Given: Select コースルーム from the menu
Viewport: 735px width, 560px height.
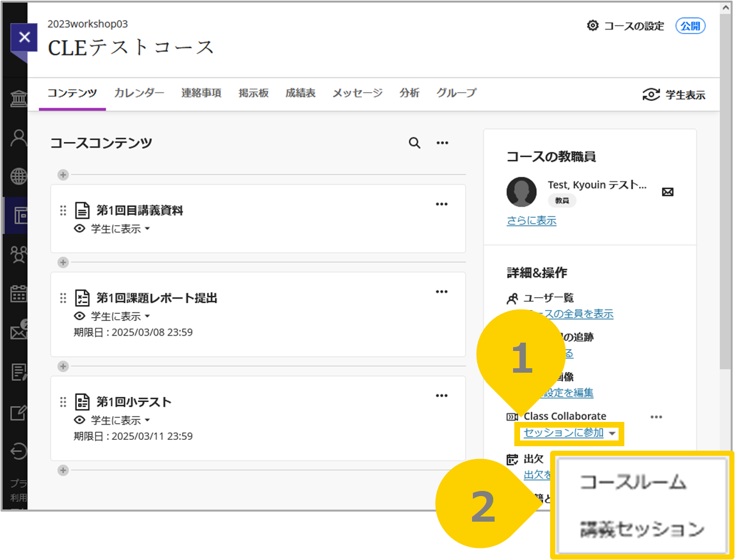Looking at the screenshot, I should pos(633,482).
